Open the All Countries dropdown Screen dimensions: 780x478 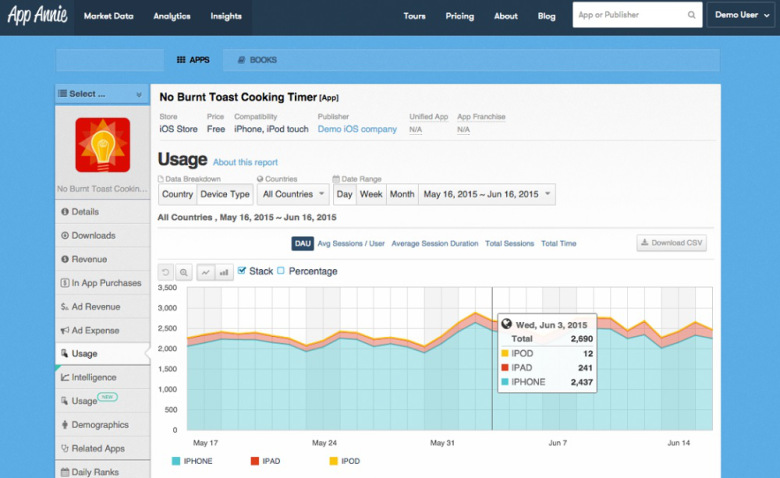pyautogui.click(x=293, y=194)
